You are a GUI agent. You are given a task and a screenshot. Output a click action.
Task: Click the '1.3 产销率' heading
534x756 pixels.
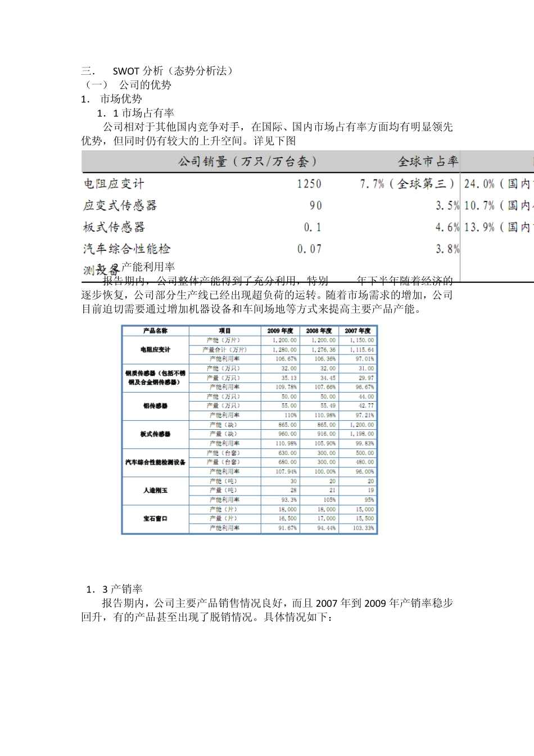click(114, 589)
